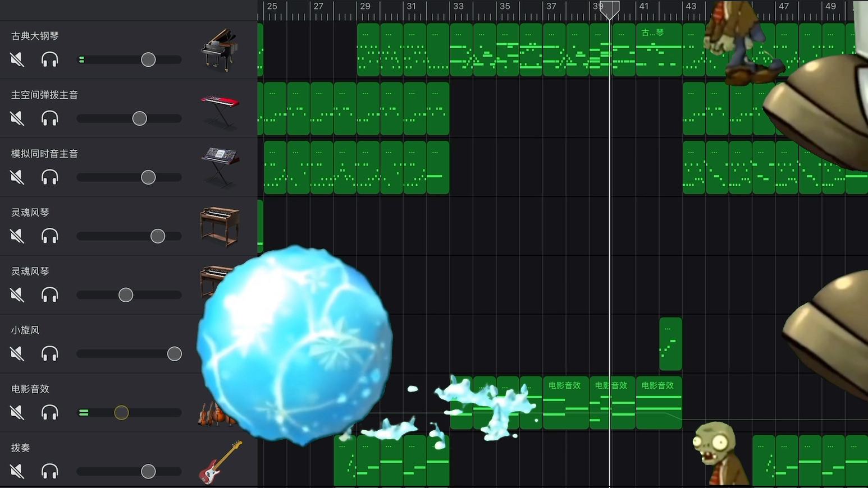This screenshot has width=868, height=488.
Task: Click the 电影音效 volume slider knob
Action: tap(121, 413)
